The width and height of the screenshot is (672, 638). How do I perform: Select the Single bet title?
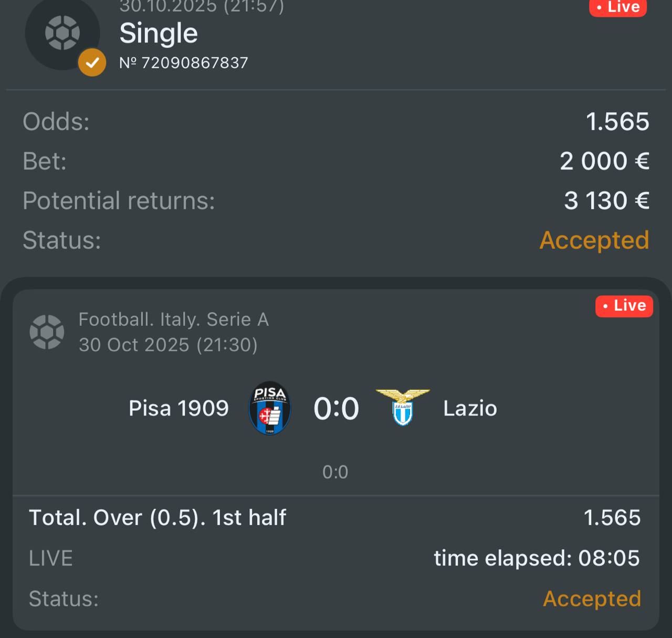coord(159,34)
